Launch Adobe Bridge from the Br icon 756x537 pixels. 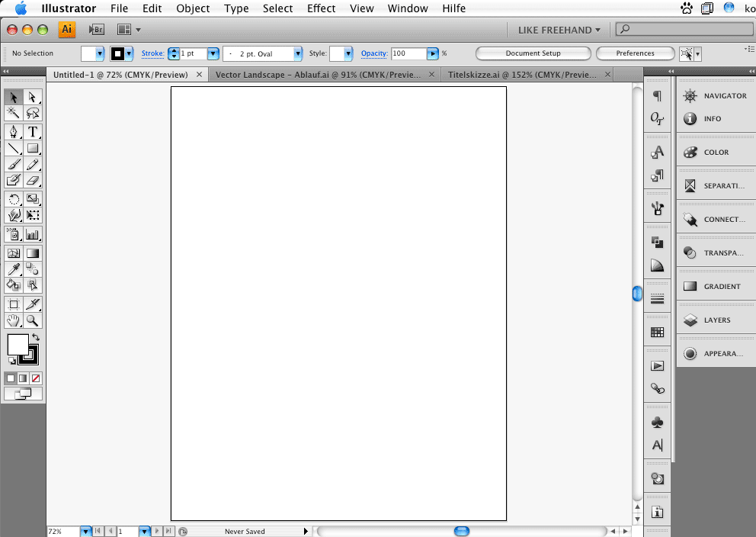click(x=96, y=30)
